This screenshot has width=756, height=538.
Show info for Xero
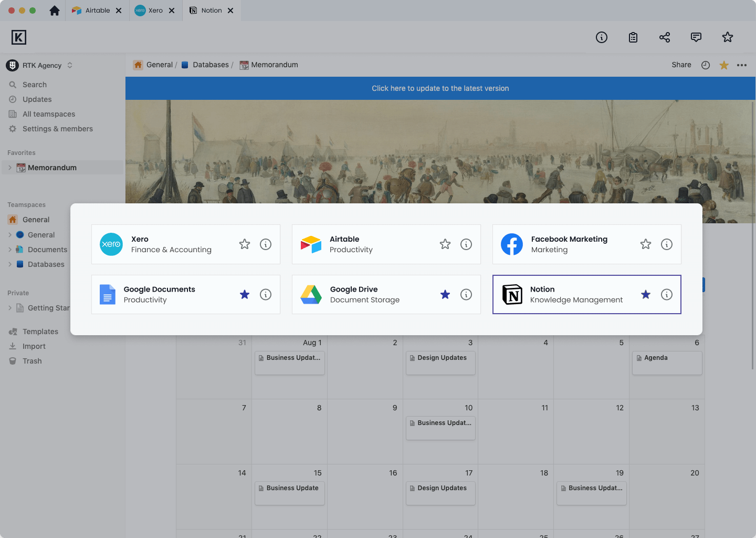click(266, 244)
